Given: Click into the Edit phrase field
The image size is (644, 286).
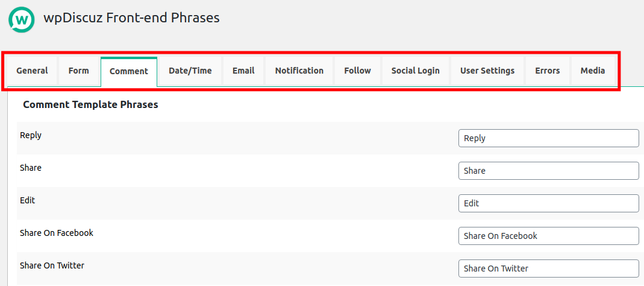Looking at the screenshot, I should pos(548,203).
